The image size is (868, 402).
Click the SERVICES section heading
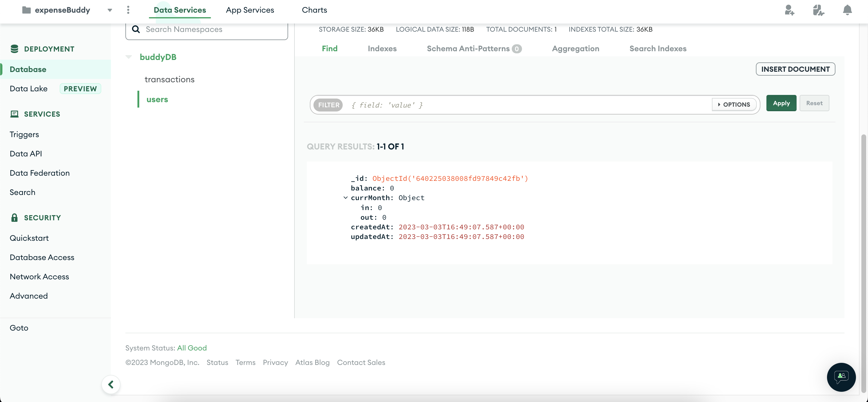tap(42, 114)
